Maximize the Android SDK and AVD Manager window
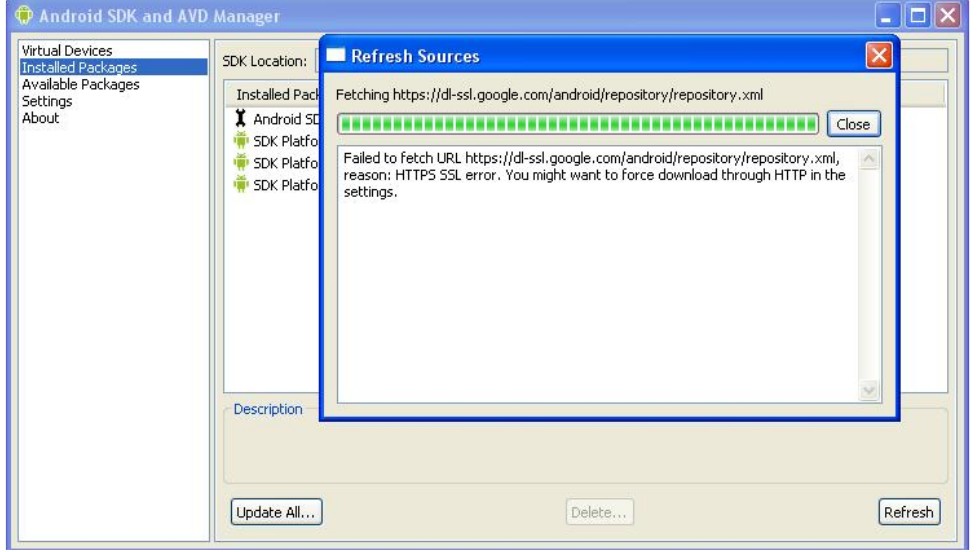The width and height of the screenshot is (978, 552). click(917, 16)
